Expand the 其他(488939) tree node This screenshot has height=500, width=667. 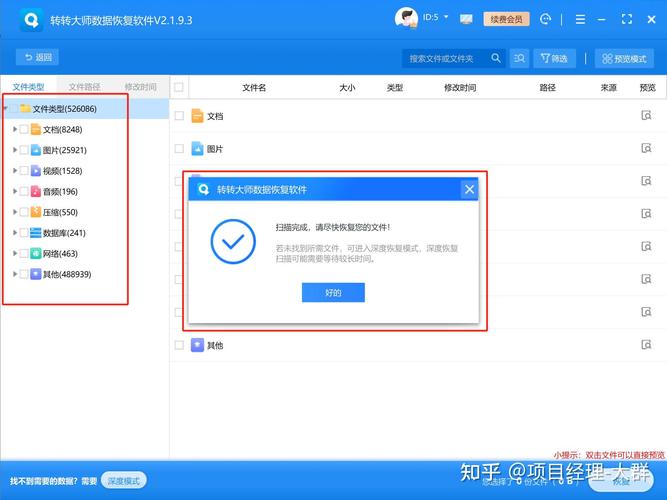(15, 274)
